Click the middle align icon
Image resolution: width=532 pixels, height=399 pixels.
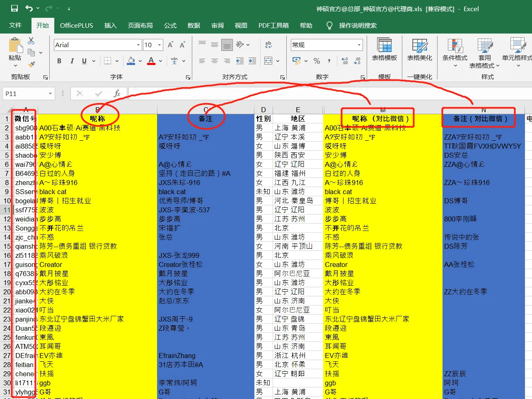[x=215, y=44]
